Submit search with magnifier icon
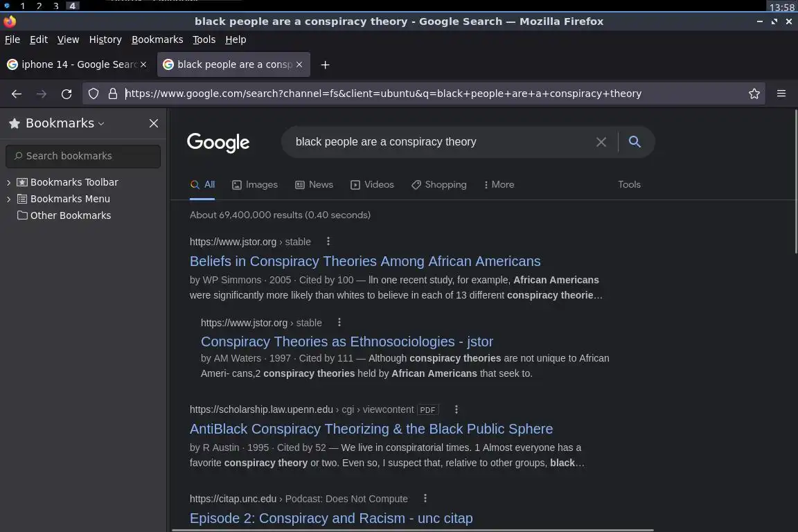This screenshot has width=798, height=532. pos(635,141)
